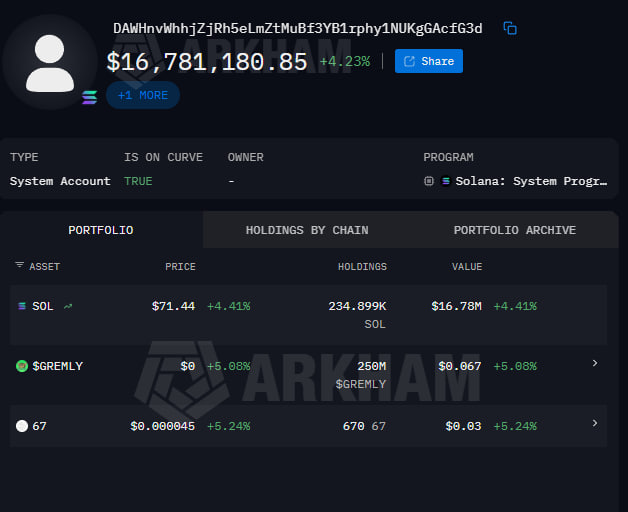This screenshot has width=628, height=512.
Task: Switch to the PORTFOLIO tab
Action: (x=101, y=230)
